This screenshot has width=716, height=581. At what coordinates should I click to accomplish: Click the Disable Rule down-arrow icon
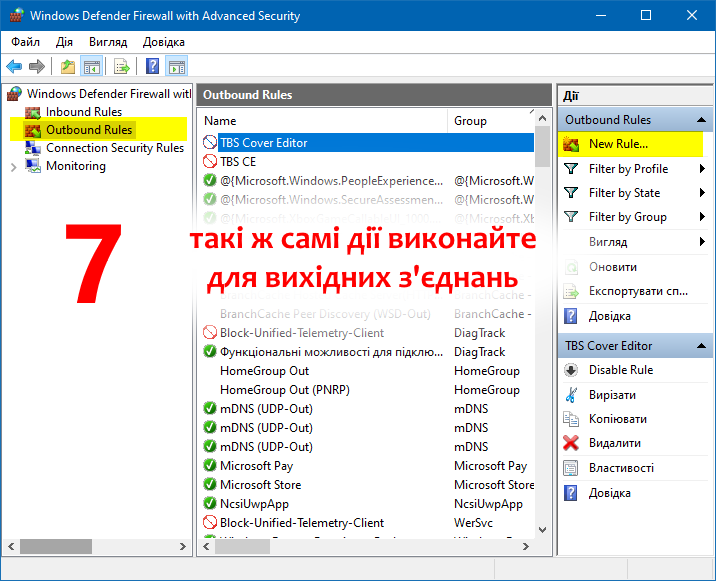click(x=571, y=370)
